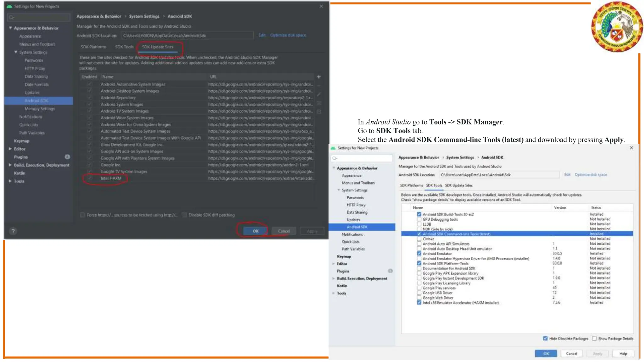Click the Plugins update badge in dark window

(67, 157)
